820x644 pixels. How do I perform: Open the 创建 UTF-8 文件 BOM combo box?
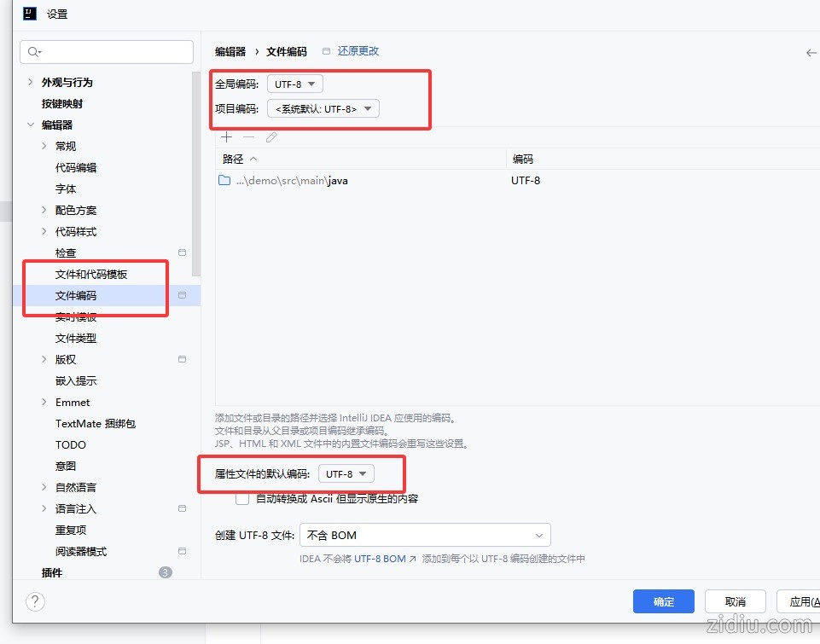pyautogui.click(x=425, y=535)
